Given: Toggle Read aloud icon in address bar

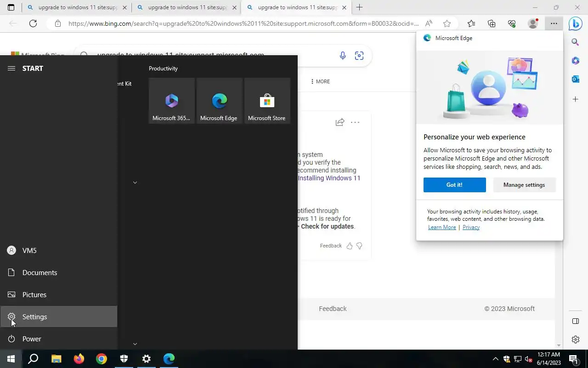Looking at the screenshot, I should [429, 23].
